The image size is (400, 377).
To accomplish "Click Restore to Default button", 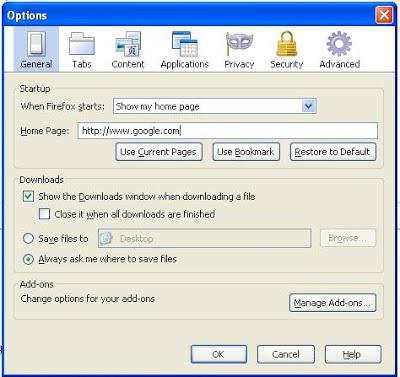I will tap(333, 152).
